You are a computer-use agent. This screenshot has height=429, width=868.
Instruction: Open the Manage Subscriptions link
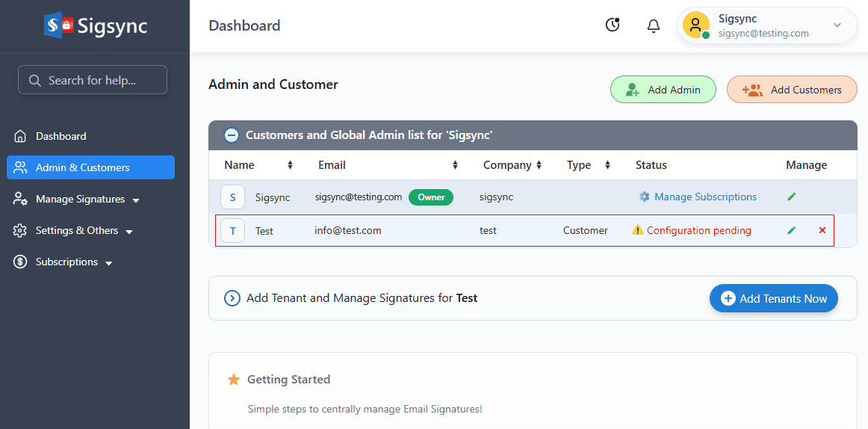click(704, 197)
